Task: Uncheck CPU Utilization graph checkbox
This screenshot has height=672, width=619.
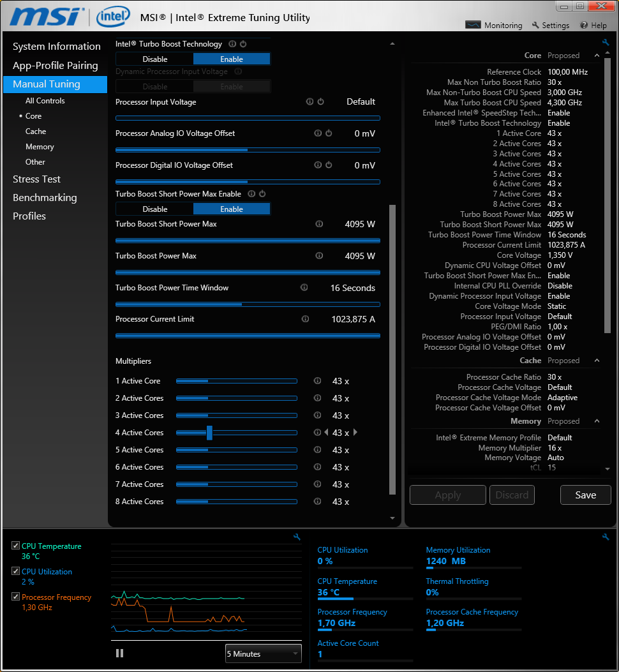Action: pyautogui.click(x=15, y=571)
